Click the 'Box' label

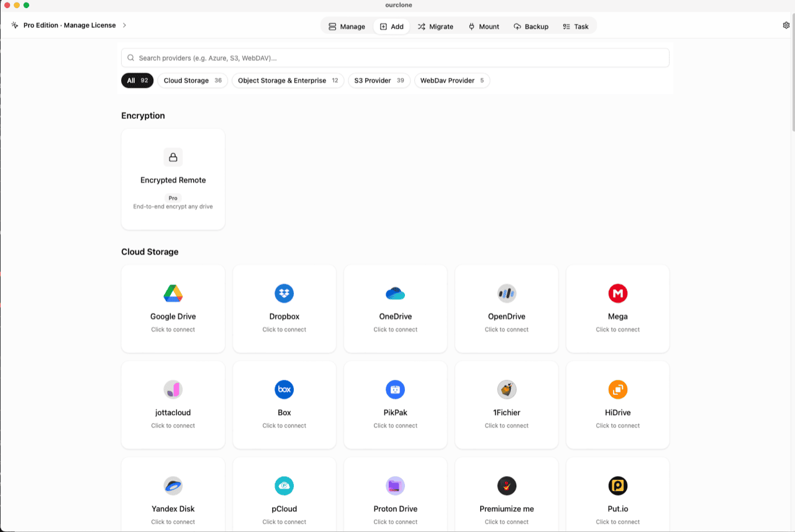284,413
